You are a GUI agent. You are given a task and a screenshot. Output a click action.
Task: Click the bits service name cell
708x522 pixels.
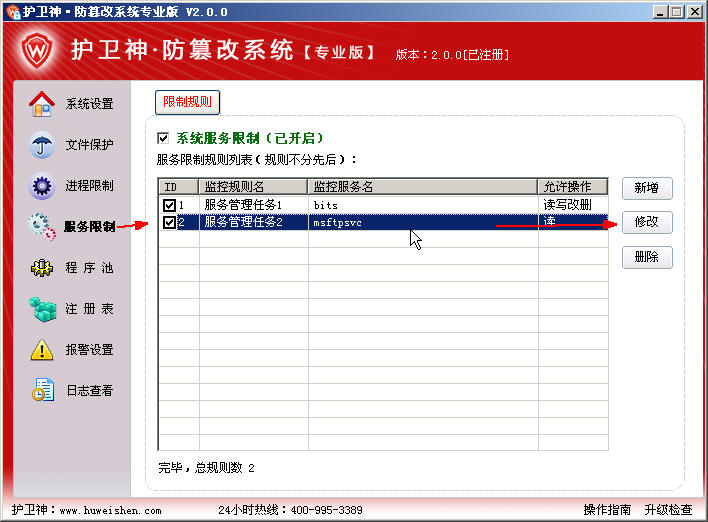(x=423, y=205)
